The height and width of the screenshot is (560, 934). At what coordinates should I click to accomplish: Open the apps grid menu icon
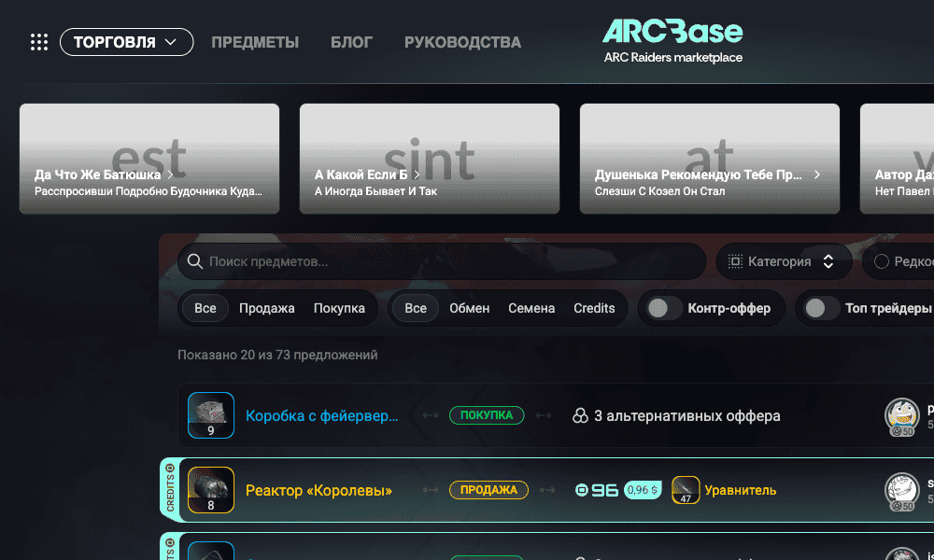coord(39,42)
